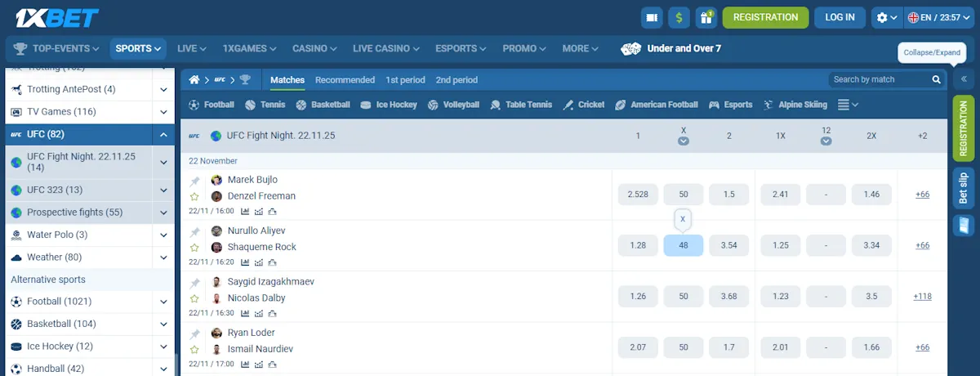Click the home breadcrumb icon

(194, 80)
